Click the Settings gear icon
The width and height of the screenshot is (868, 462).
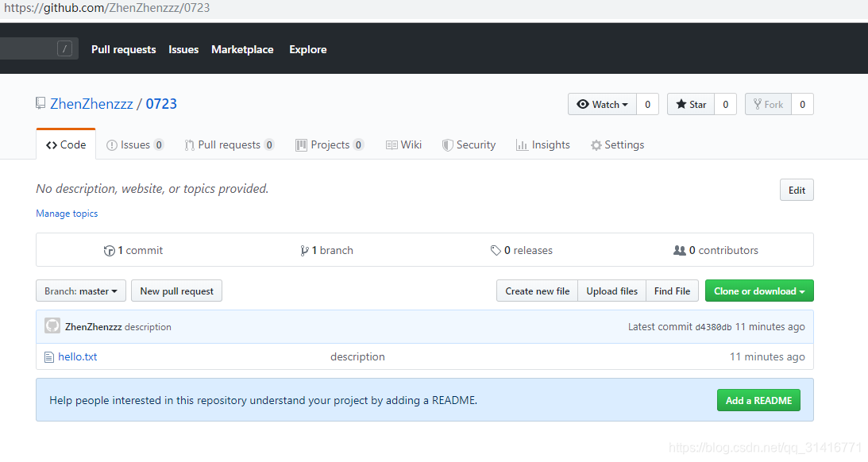click(x=596, y=145)
